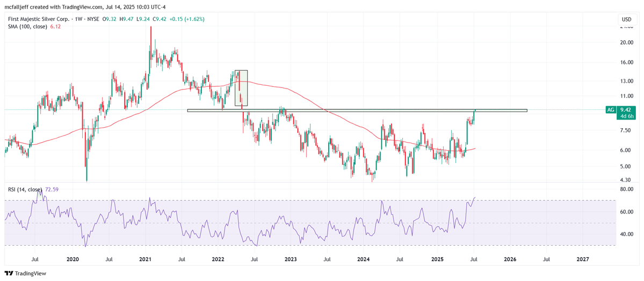Viewport: 644px width, 281px height.
Task: Click the 2023 time axis label
Action: point(291,259)
